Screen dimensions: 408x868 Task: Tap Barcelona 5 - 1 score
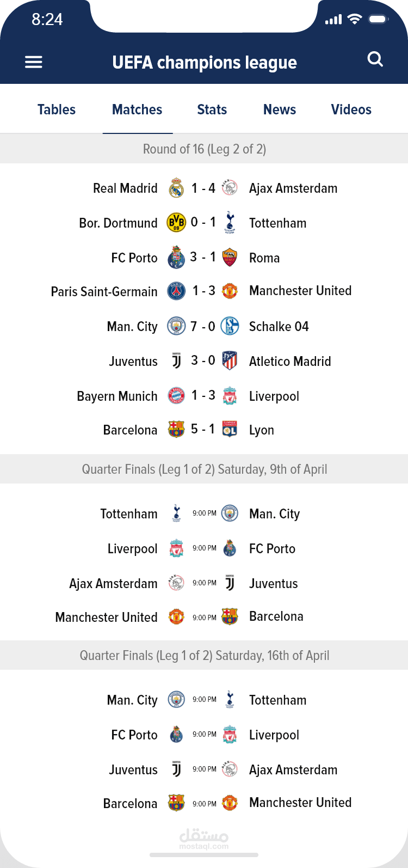pos(203,429)
